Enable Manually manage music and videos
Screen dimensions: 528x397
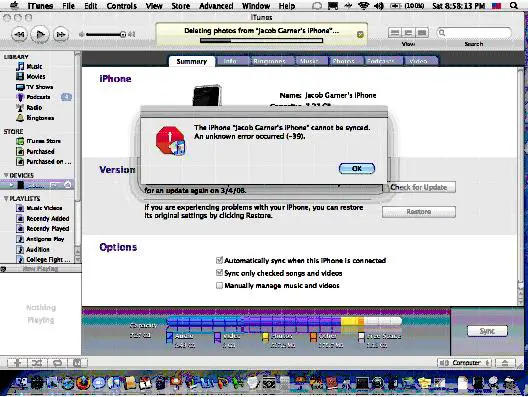[219, 286]
